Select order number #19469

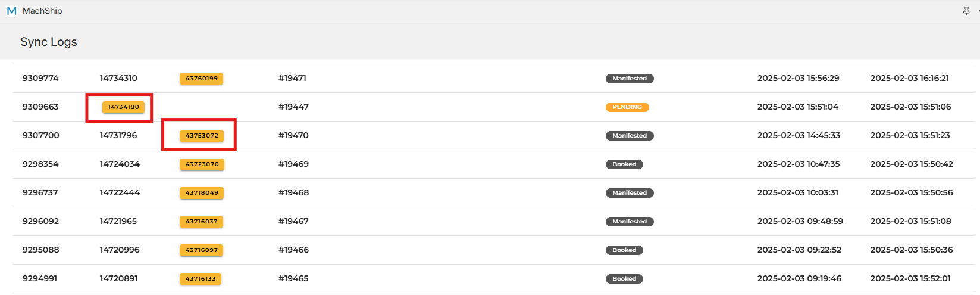293,164
